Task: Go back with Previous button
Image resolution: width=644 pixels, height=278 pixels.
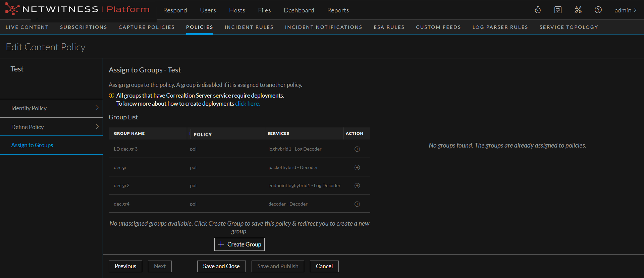Action: point(125,266)
